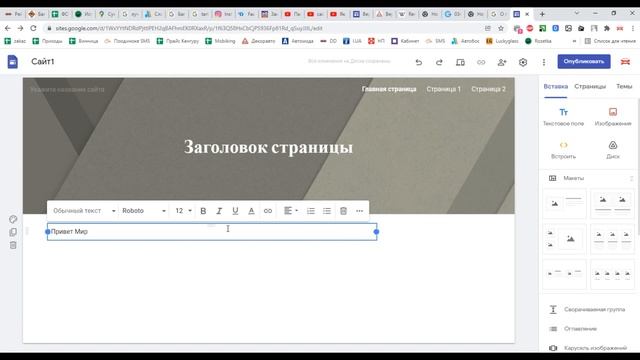Open the Roboto font dropdown
Viewport: 640px width, 360px height.
[x=144, y=211]
